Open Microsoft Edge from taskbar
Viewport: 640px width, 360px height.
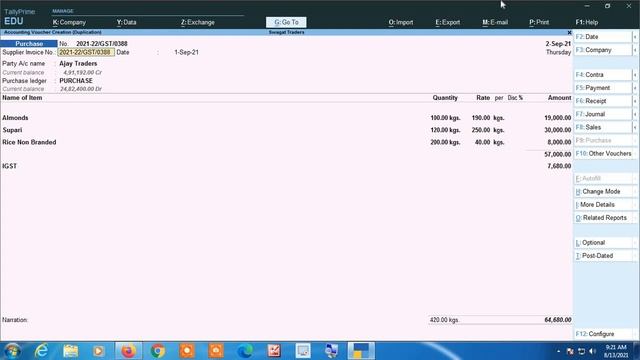pyautogui.click(x=245, y=351)
